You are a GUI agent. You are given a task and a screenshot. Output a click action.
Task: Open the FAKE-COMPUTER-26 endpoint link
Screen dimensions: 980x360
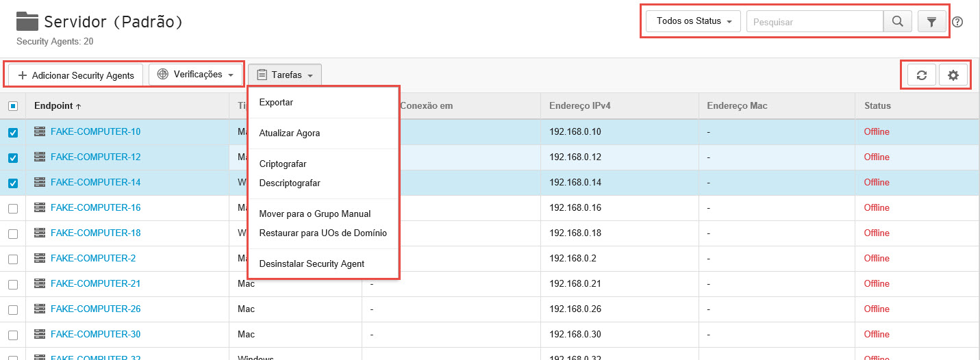pos(95,309)
